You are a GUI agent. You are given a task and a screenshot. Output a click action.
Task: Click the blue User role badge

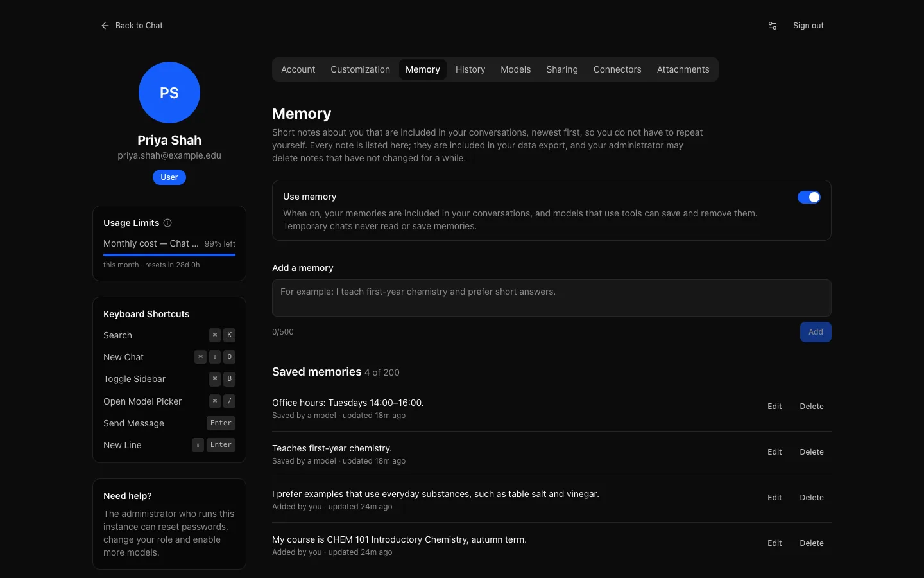click(x=169, y=177)
